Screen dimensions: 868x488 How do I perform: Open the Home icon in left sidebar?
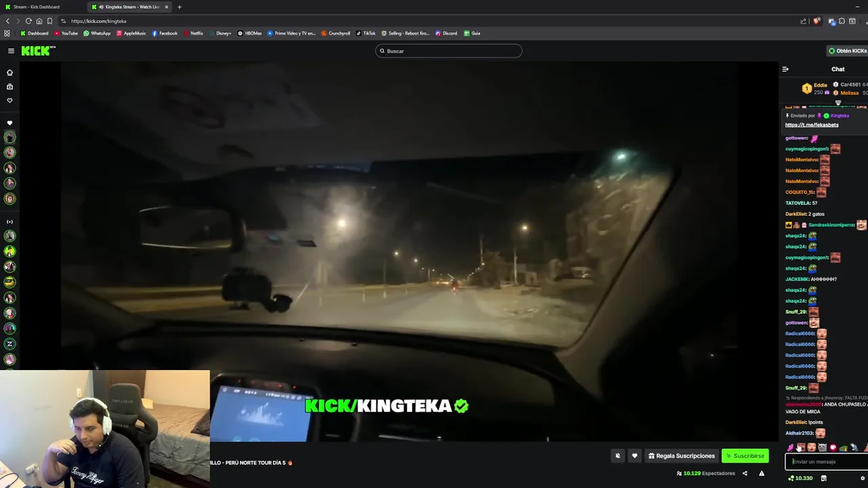pyautogui.click(x=9, y=73)
